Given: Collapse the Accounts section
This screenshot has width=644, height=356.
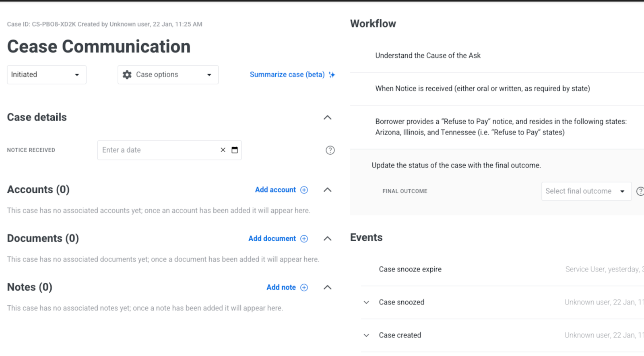Looking at the screenshot, I should coord(328,190).
